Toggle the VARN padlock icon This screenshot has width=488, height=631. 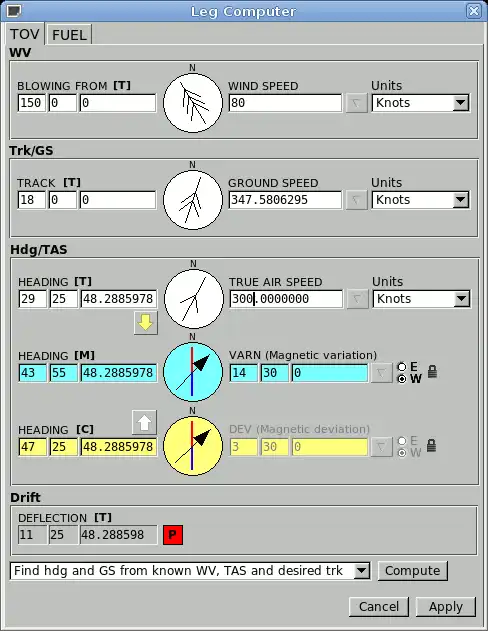click(x=432, y=371)
